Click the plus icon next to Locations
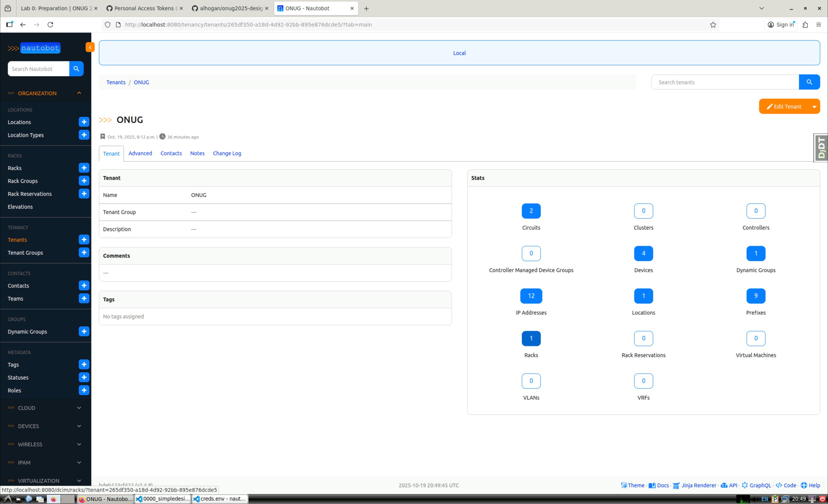The width and height of the screenshot is (828, 504). click(84, 122)
